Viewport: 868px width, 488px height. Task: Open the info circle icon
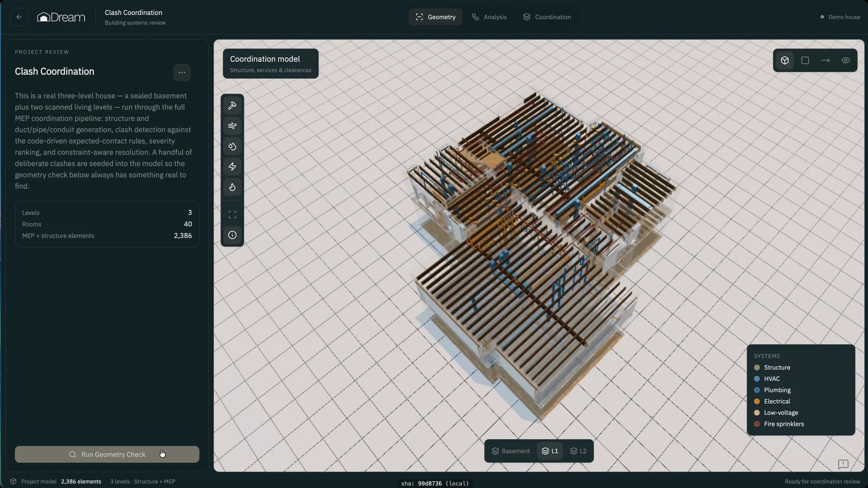tap(232, 235)
